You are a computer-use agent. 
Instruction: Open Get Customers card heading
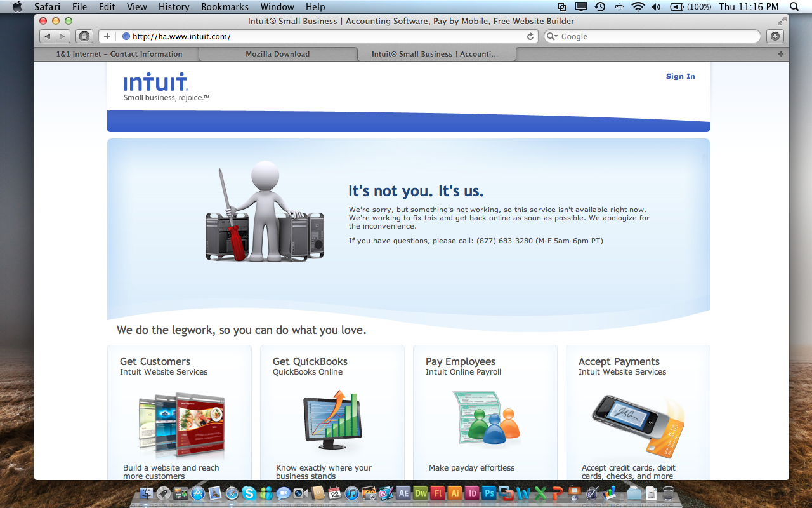coord(155,361)
